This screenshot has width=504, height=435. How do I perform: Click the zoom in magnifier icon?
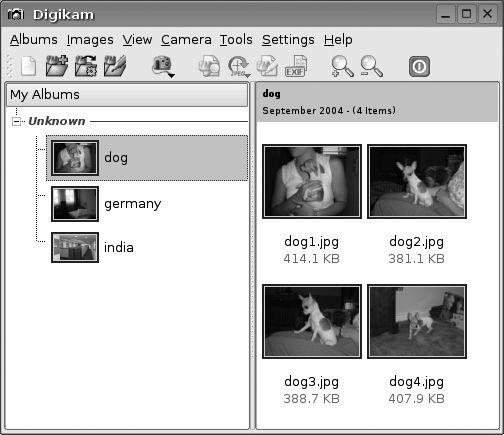point(342,66)
